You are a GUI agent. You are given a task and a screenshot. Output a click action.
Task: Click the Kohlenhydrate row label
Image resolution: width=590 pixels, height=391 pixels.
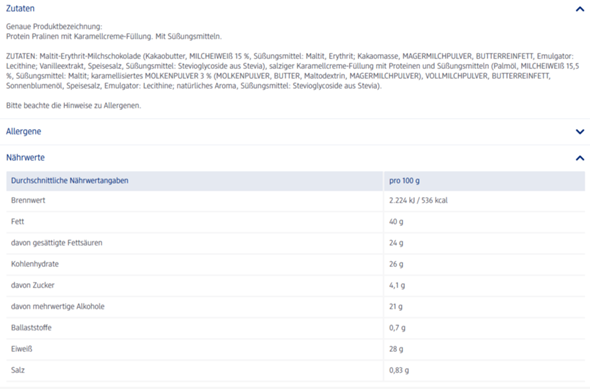click(35, 264)
